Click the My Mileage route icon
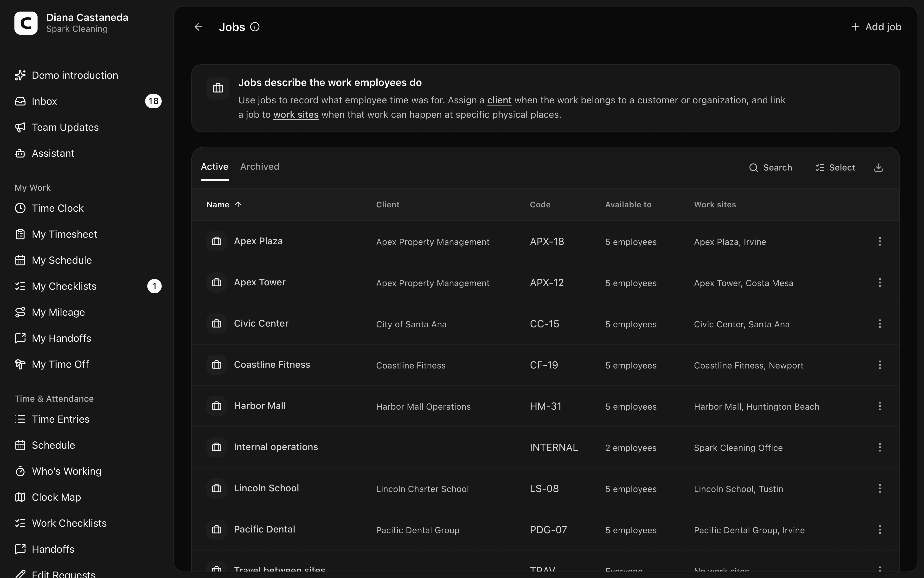Screen dimensions: 924x578 coord(20,312)
